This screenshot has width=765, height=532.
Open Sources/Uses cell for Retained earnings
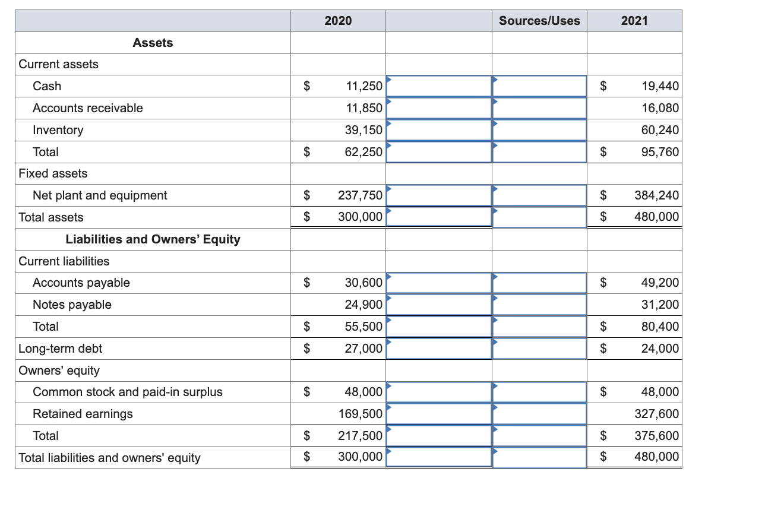click(x=539, y=414)
